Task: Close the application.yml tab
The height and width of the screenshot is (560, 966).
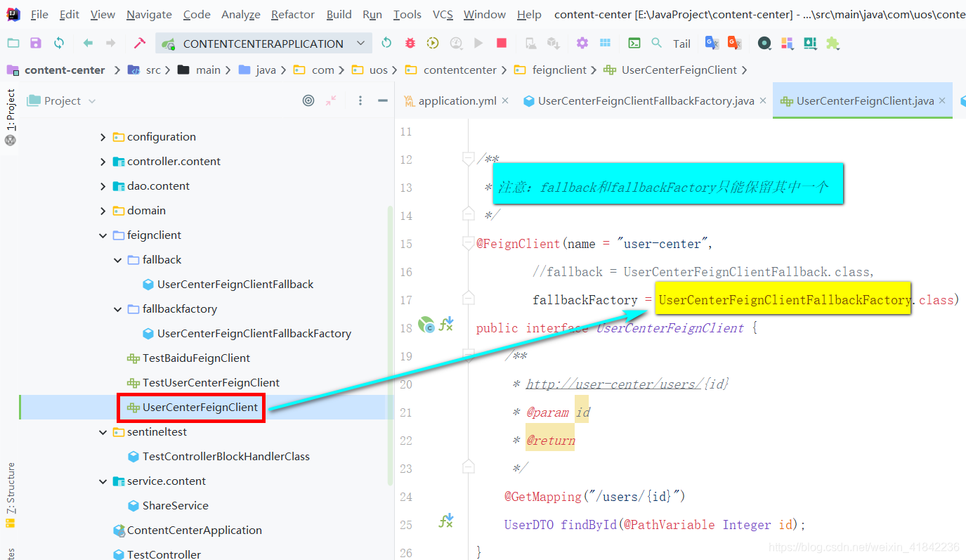Action: [x=504, y=100]
